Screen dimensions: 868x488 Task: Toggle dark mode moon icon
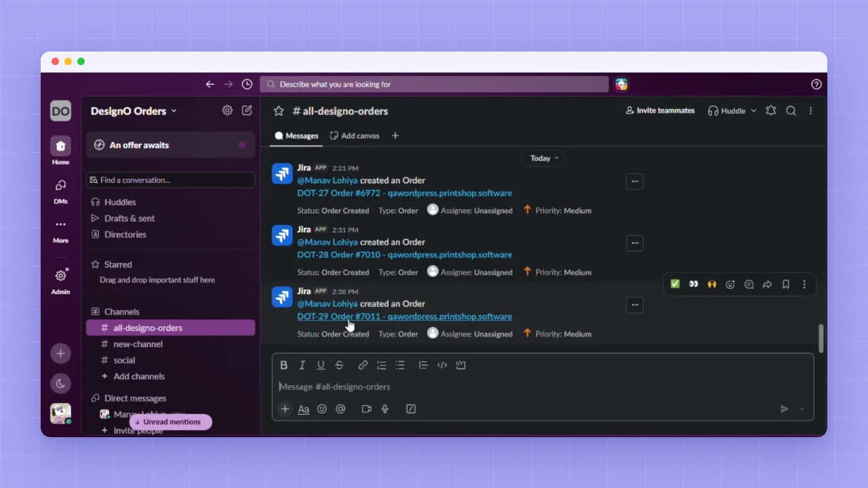tap(60, 384)
